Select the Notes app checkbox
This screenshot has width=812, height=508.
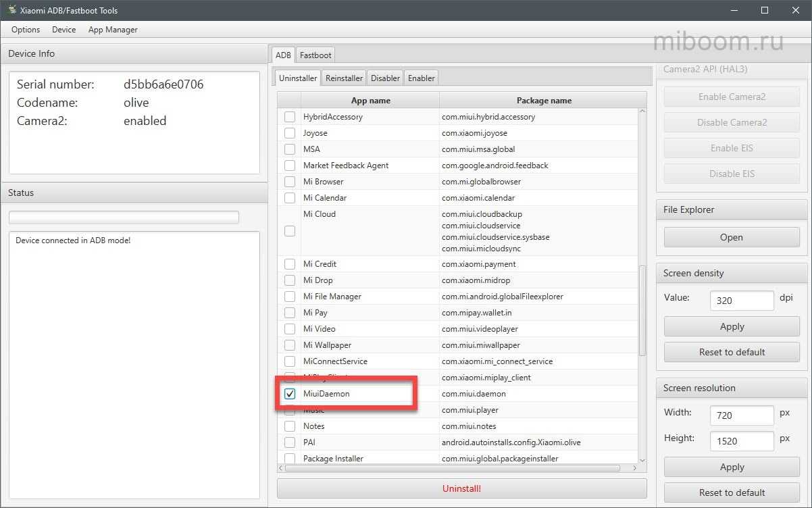290,426
